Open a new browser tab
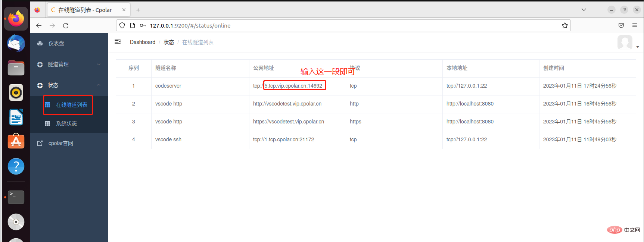 (138, 10)
